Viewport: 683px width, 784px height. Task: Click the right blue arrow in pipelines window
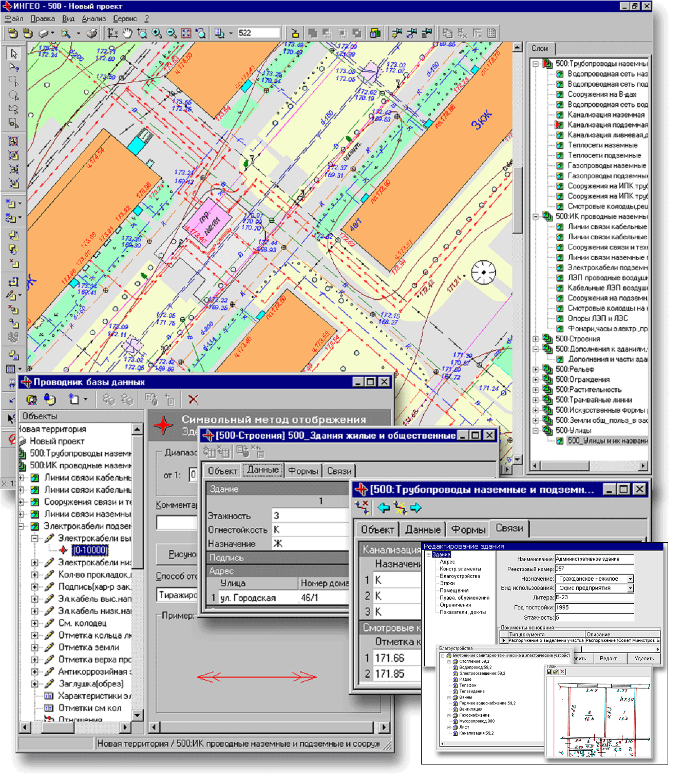pos(415,508)
